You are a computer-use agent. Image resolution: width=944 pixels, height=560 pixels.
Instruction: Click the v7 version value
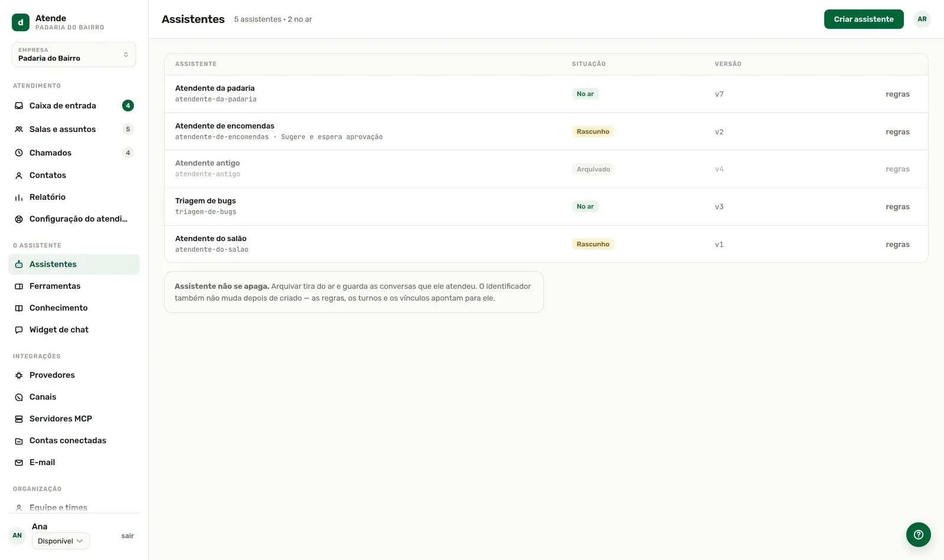tap(719, 94)
